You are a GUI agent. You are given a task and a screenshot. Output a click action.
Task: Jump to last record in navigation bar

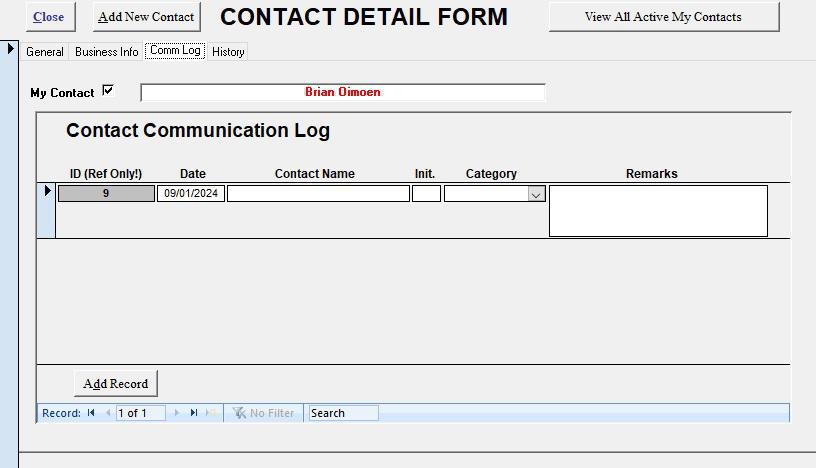click(194, 413)
